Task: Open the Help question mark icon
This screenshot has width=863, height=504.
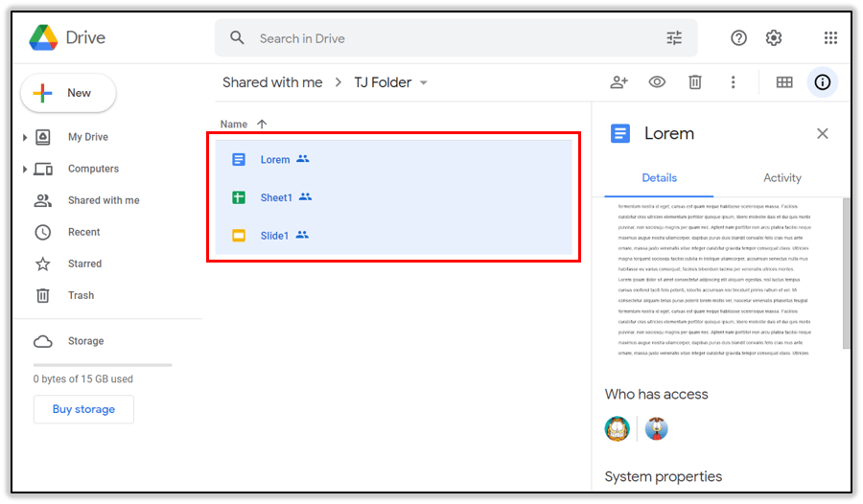Action: point(738,38)
